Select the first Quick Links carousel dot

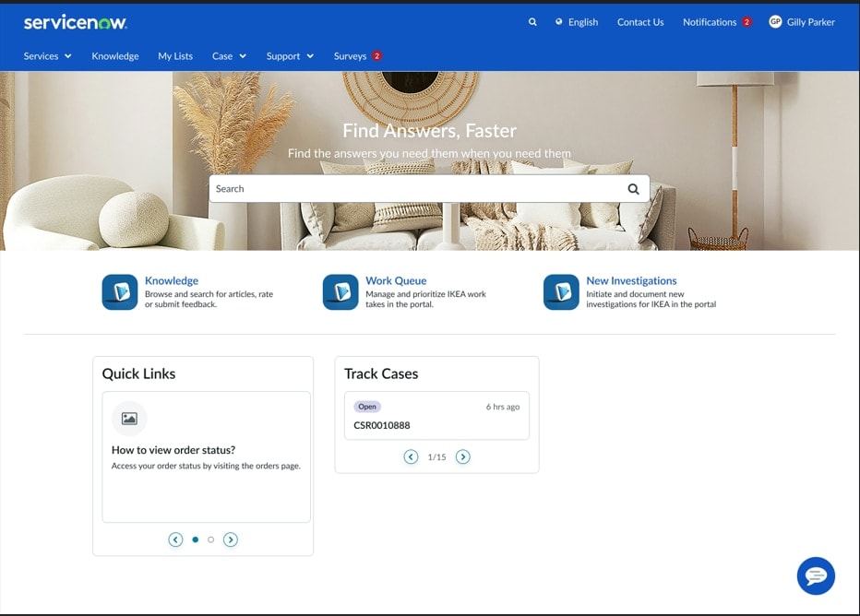point(196,539)
